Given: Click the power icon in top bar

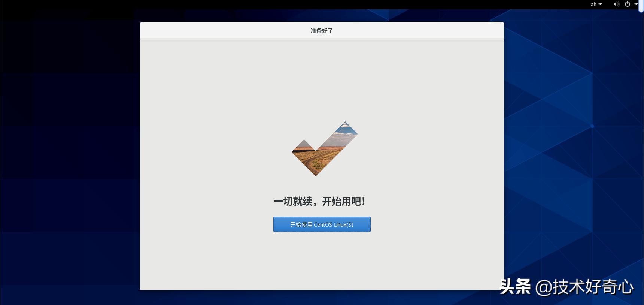Looking at the screenshot, I should point(628,4).
